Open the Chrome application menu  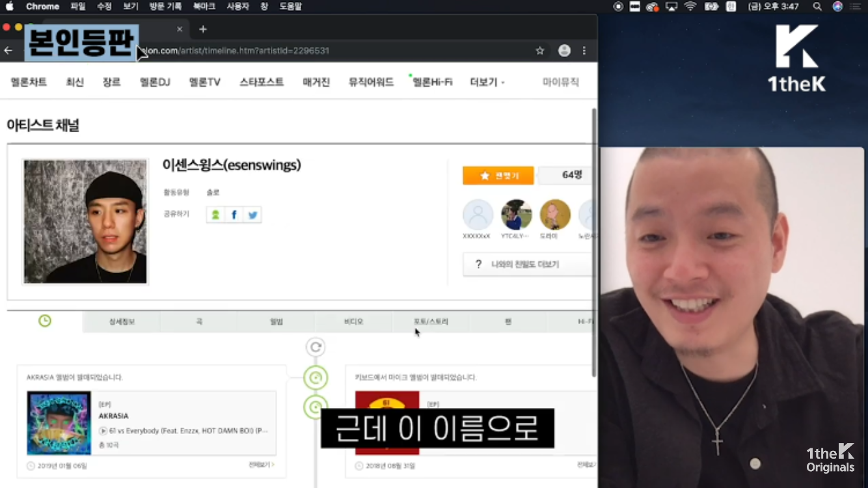pyautogui.click(x=42, y=7)
